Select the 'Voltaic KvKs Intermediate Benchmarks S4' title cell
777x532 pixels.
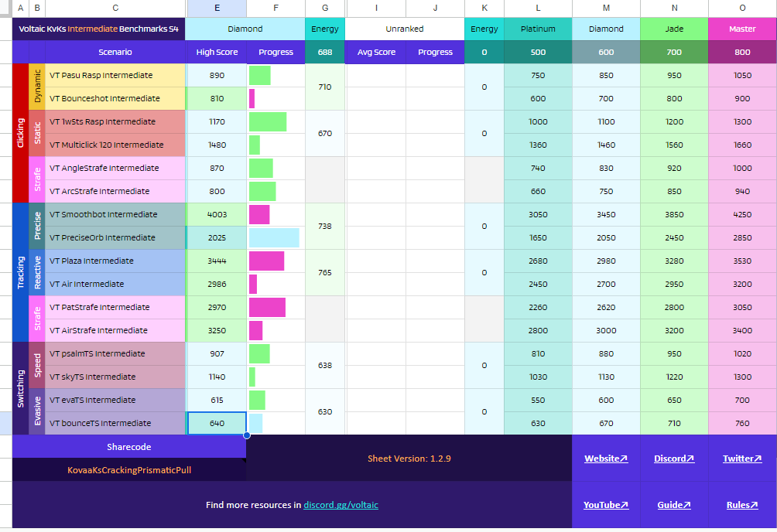[x=98, y=29]
